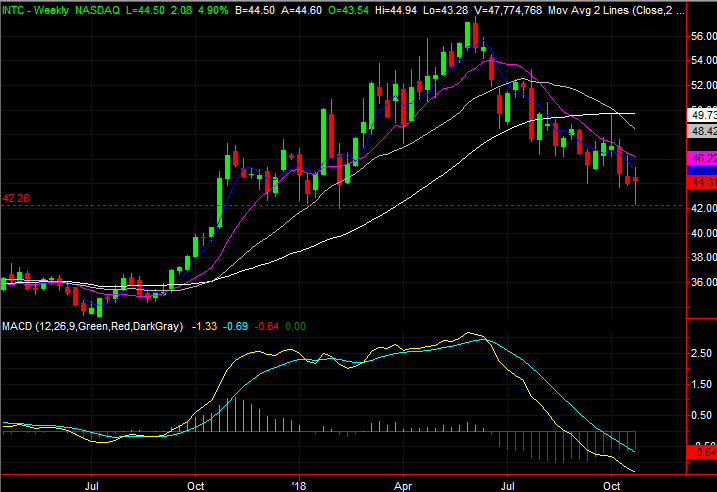Click the 1.50 MACD axis label
The image size is (717, 492).
click(x=702, y=385)
